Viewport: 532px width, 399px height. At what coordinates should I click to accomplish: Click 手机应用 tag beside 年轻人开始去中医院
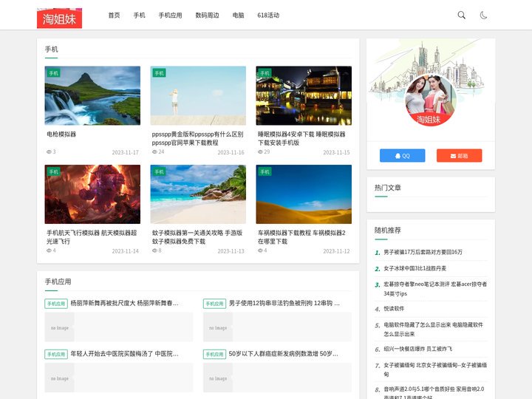[56, 354]
